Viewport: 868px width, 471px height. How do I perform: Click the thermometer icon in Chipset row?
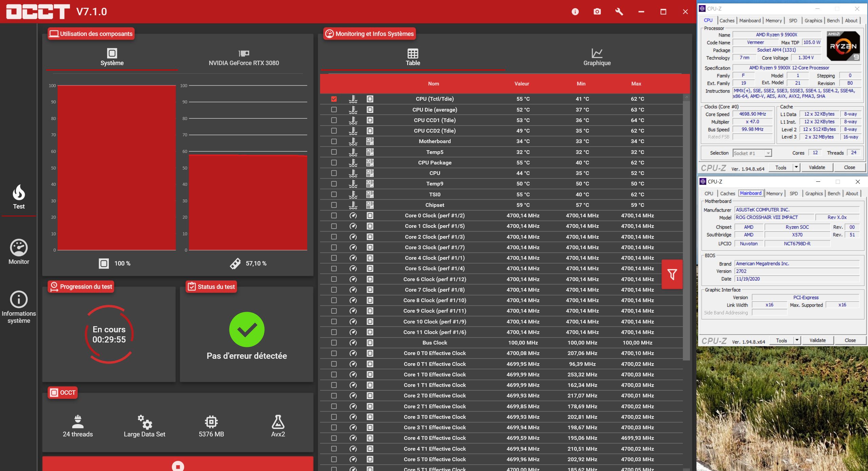pyautogui.click(x=353, y=205)
